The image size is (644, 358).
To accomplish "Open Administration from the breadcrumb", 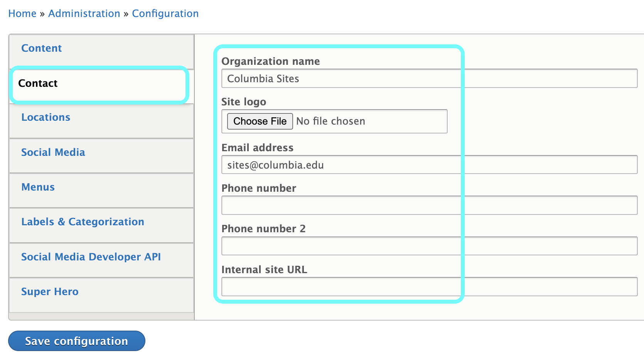I will coord(84,13).
